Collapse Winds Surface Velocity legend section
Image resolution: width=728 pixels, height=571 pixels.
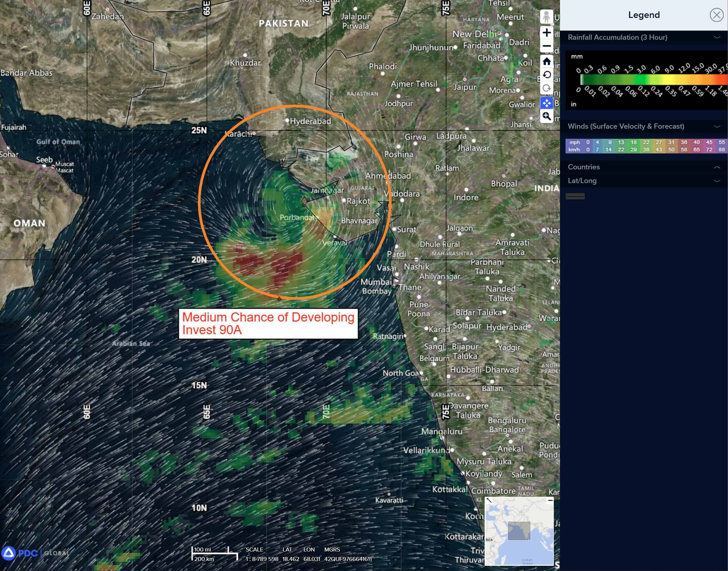tap(717, 126)
